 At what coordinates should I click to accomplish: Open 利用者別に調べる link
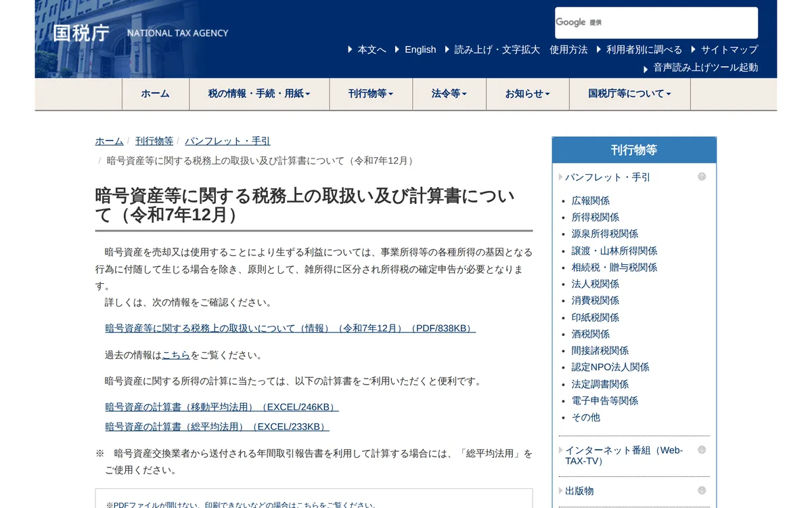pyautogui.click(x=644, y=49)
